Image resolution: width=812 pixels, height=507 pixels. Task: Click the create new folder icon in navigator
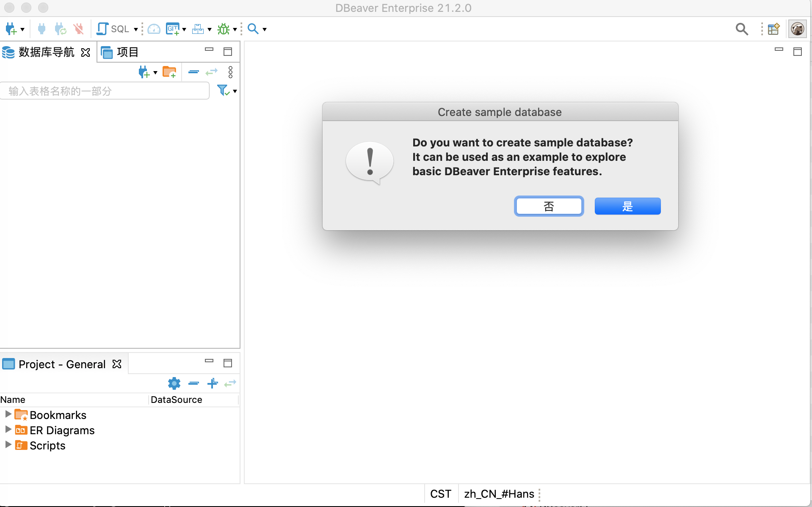[169, 72]
